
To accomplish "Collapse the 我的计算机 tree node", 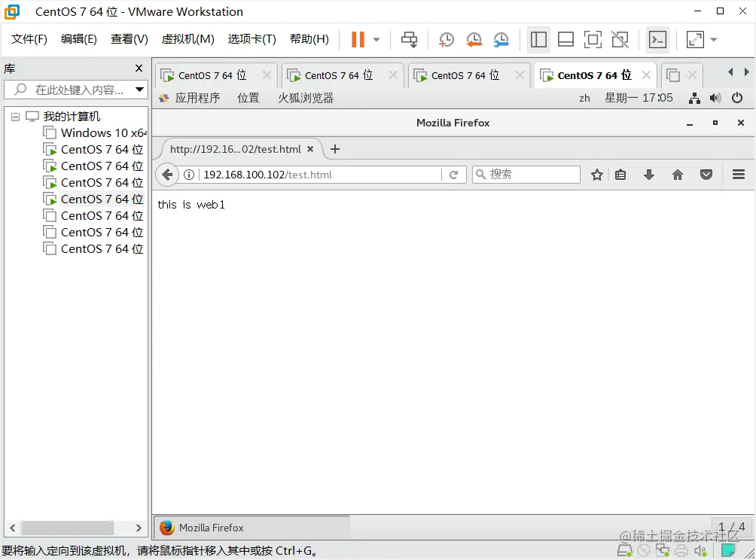I will tap(15, 117).
